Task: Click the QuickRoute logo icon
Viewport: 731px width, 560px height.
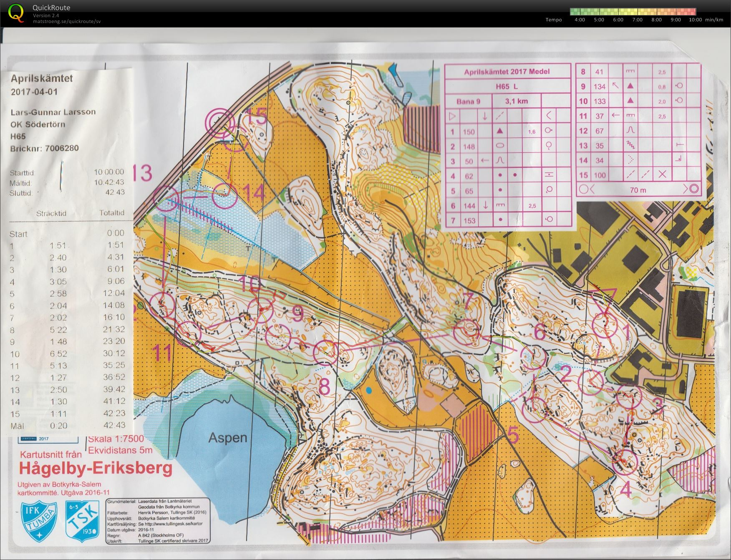Action: click(x=16, y=13)
